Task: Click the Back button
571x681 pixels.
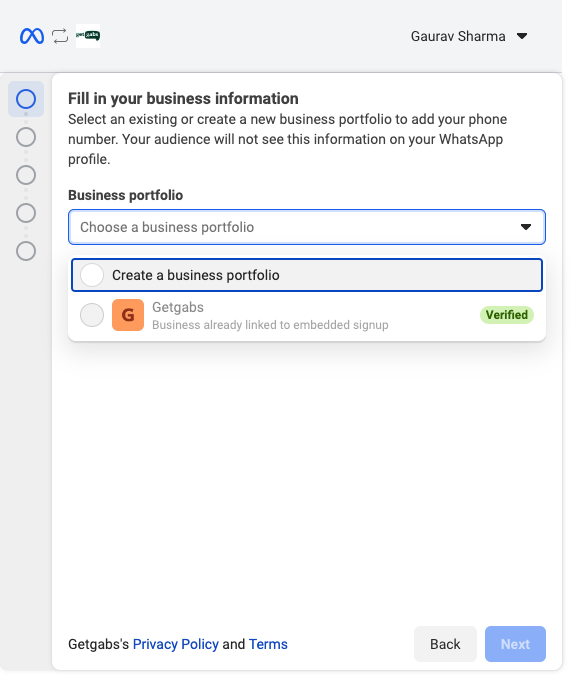Action: (x=446, y=645)
